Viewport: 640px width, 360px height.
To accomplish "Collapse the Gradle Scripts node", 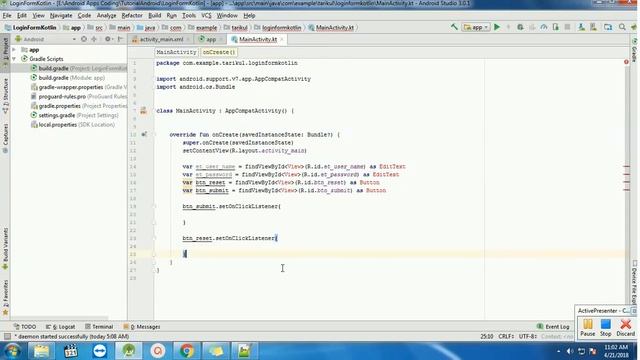I will [14, 59].
